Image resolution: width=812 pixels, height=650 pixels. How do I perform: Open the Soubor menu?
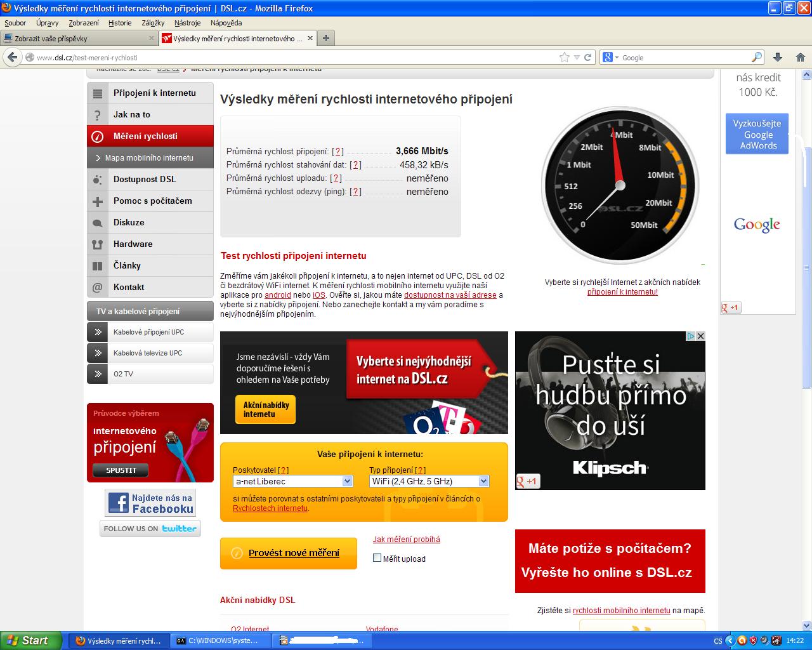(x=15, y=23)
